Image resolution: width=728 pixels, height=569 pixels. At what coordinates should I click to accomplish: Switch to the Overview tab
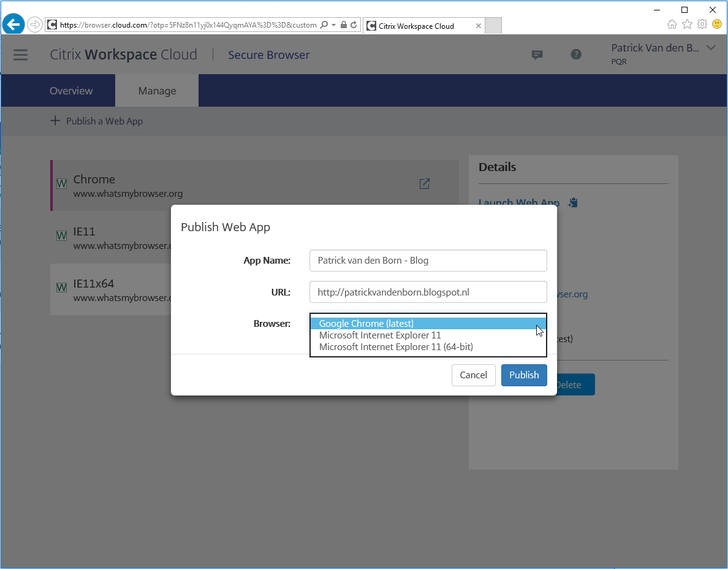(x=71, y=91)
